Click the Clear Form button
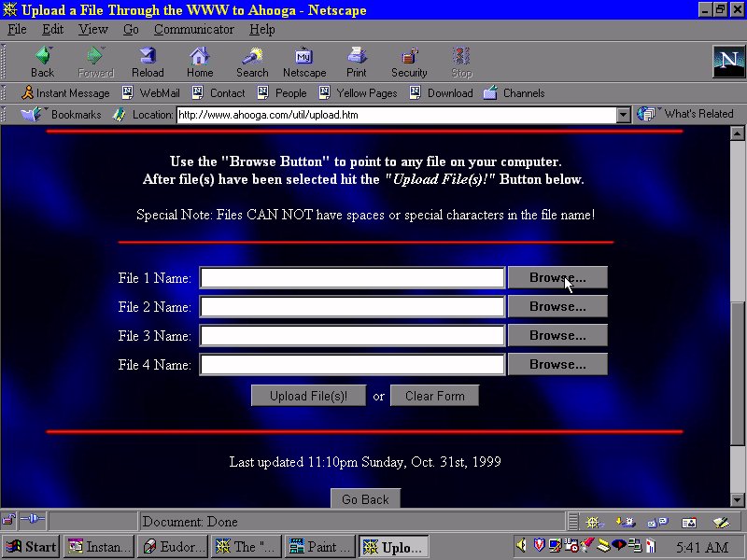 tap(434, 396)
